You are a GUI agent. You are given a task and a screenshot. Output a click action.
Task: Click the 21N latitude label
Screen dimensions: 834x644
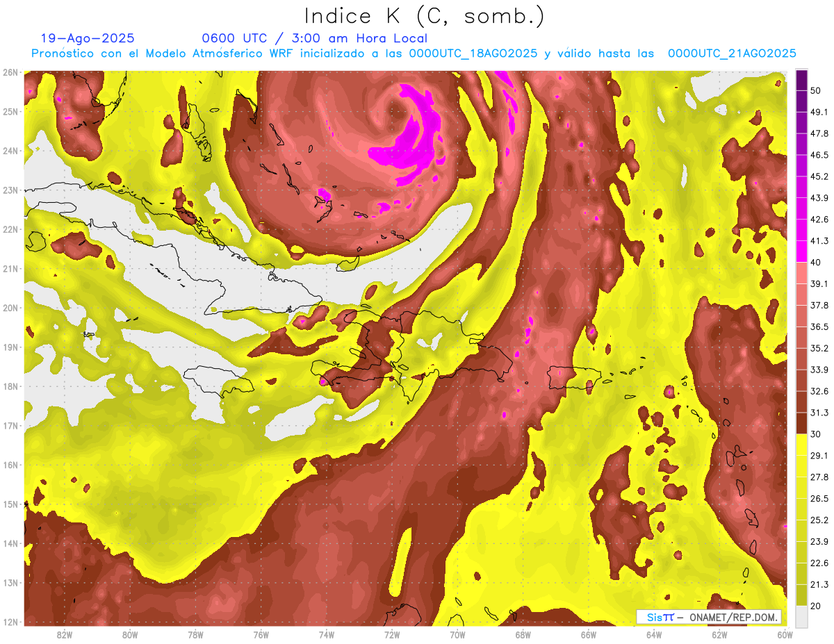(11, 268)
